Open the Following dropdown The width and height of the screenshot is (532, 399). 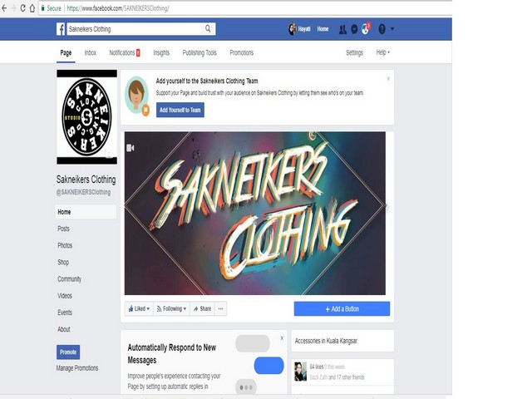click(x=172, y=308)
